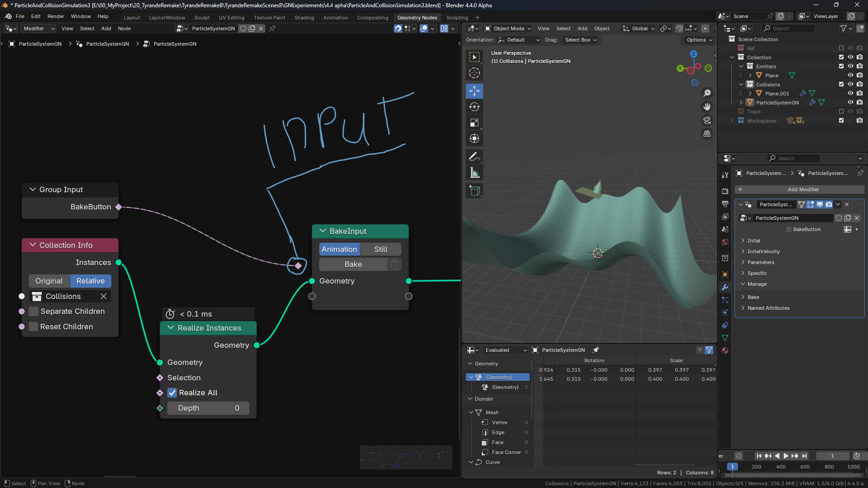Click the Depth value field
This screenshot has height=488, width=868.
click(x=208, y=408)
